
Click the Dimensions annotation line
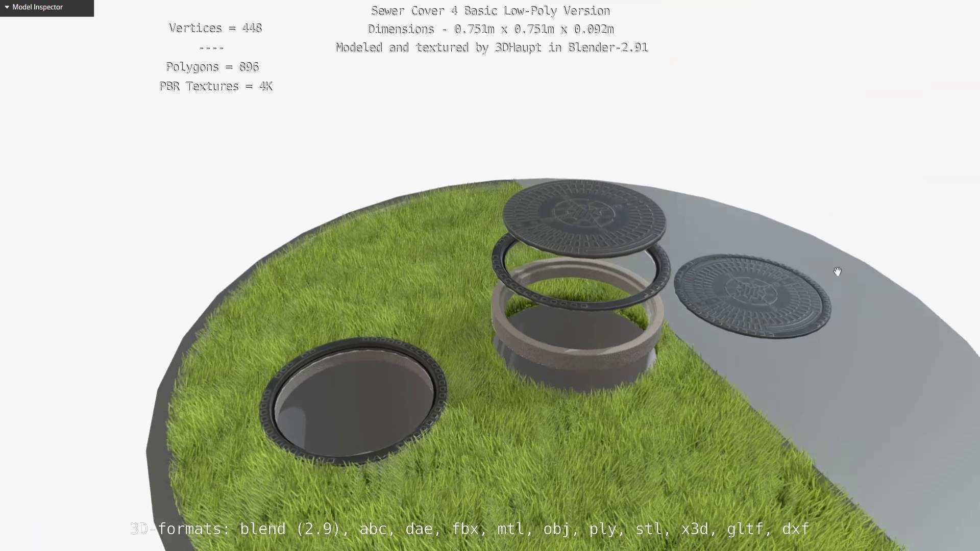click(x=491, y=29)
